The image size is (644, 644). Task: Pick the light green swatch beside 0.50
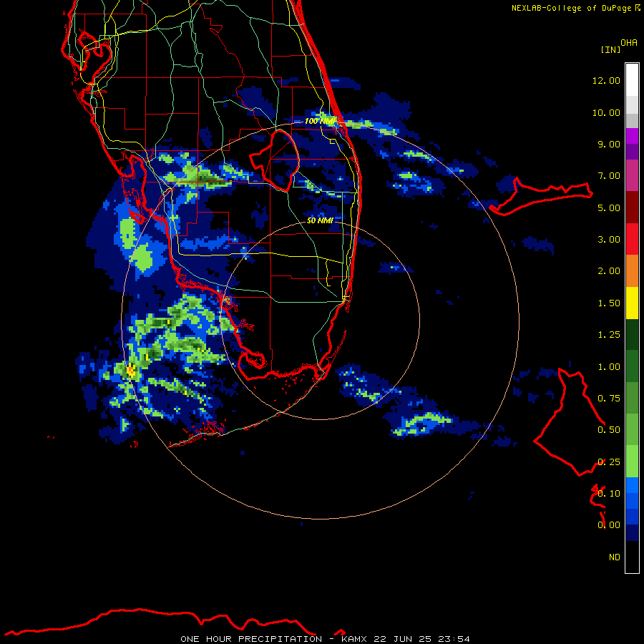(x=632, y=430)
